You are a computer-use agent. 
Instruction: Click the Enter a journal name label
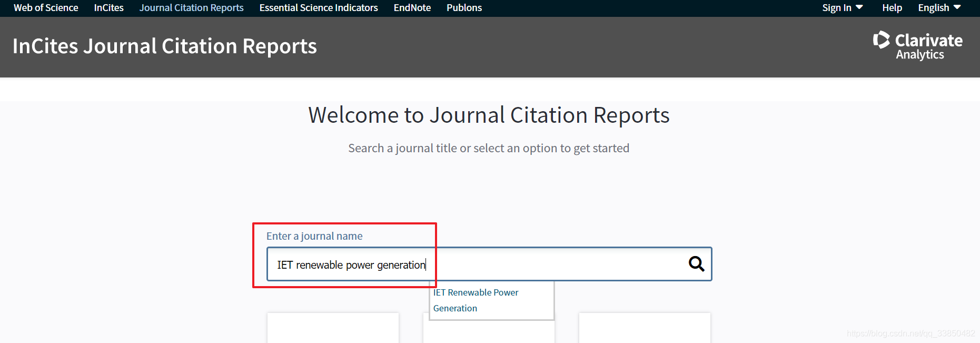[314, 236]
